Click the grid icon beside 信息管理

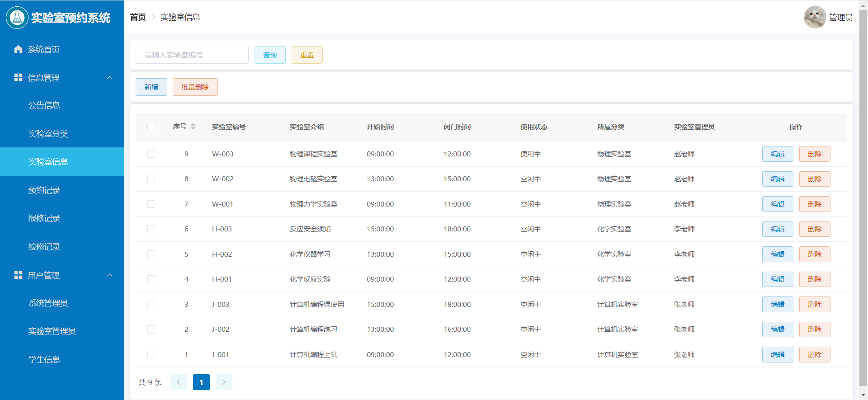(x=18, y=78)
